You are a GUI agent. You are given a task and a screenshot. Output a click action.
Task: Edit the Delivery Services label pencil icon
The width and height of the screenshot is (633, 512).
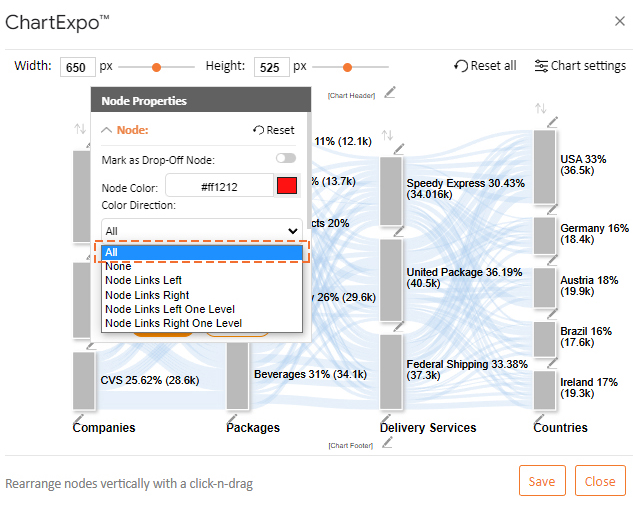pyautogui.click(x=386, y=419)
